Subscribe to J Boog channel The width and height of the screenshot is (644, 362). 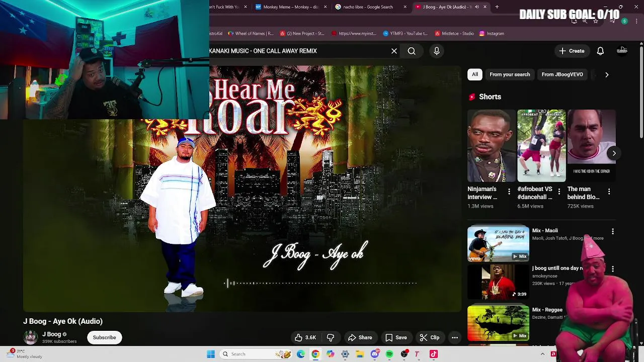[104, 337]
